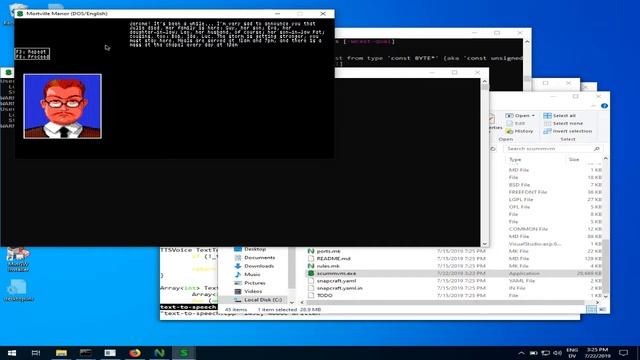Open the Start menu
This screenshot has height=360, width=640.
click(11, 353)
